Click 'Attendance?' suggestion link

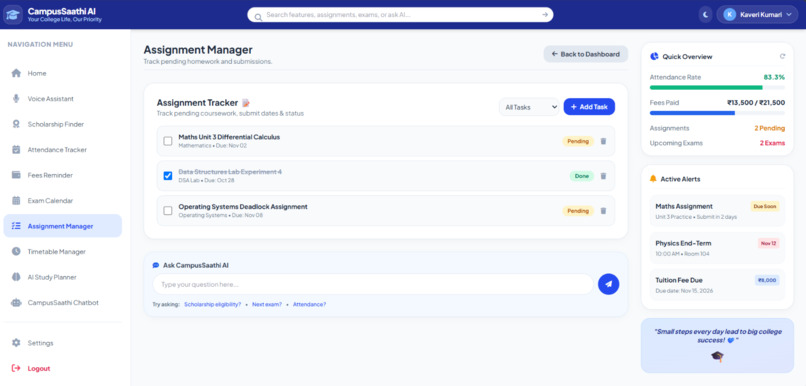click(x=309, y=304)
